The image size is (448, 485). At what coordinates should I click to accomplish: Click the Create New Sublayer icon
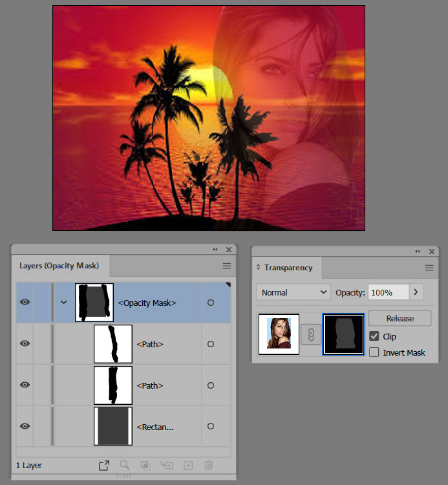pos(167,465)
